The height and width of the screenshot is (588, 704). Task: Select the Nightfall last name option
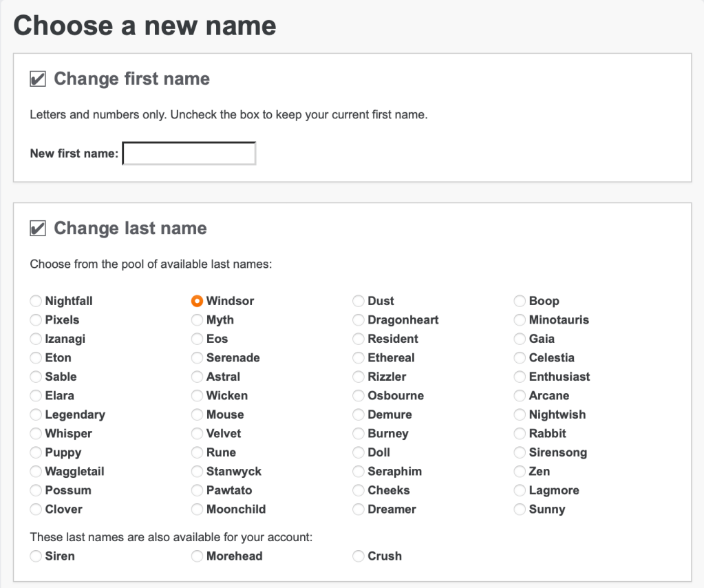[36, 301]
